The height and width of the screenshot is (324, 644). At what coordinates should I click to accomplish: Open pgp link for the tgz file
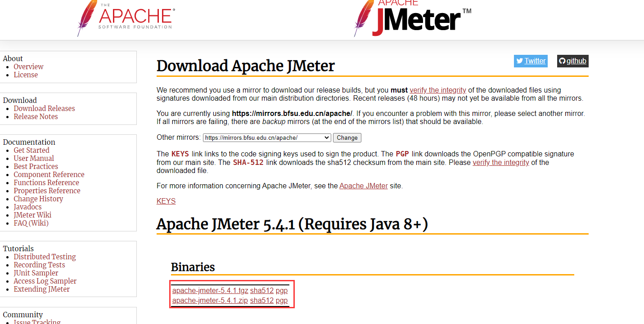(282, 290)
